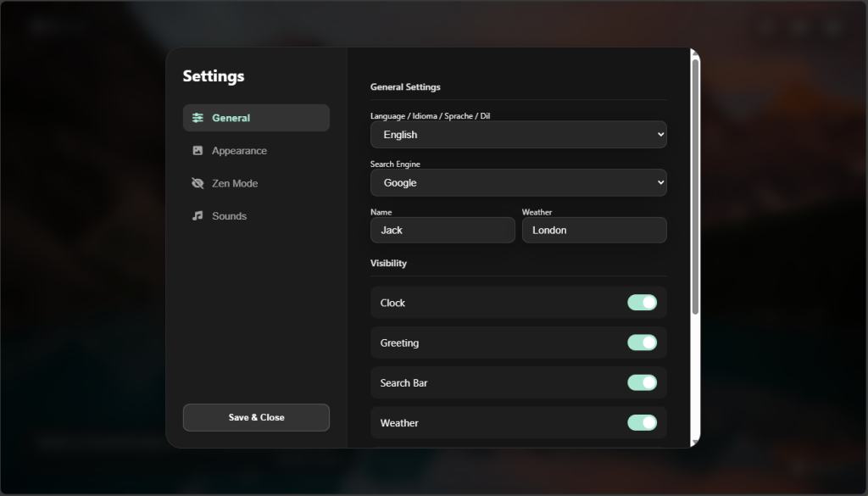Focus the Weather city field containing London
The image size is (868, 496).
pos(593,231)
